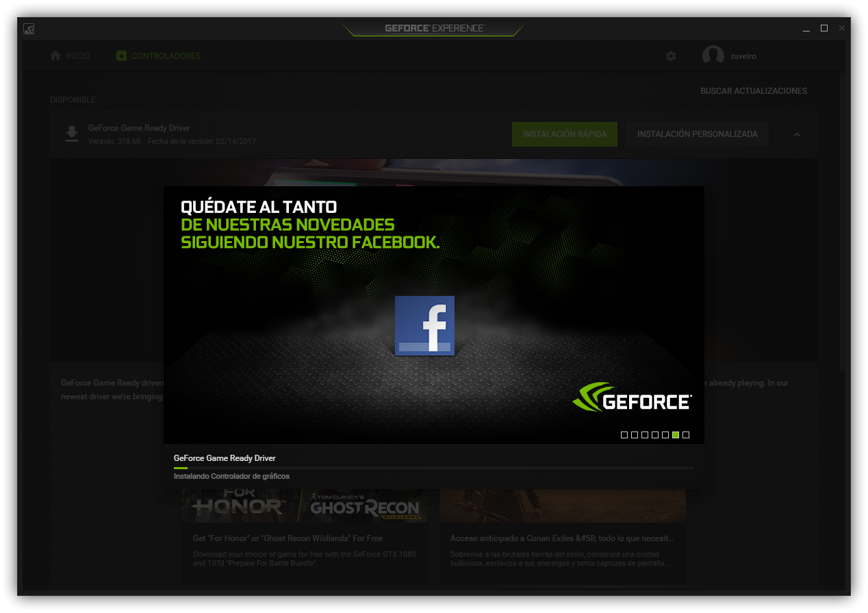Screen dimensions: 868x613
Task: Select the fourth slide indicator square
Action: [x=655, y=435]
